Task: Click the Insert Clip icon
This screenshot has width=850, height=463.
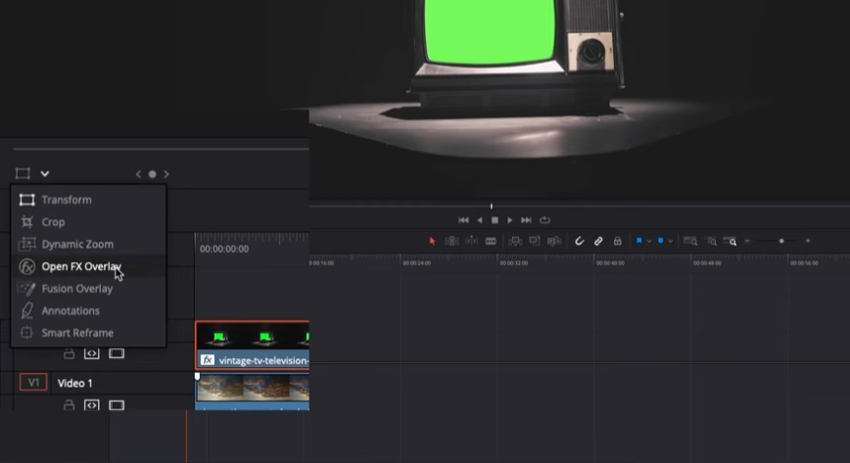Action: (515, 241)
